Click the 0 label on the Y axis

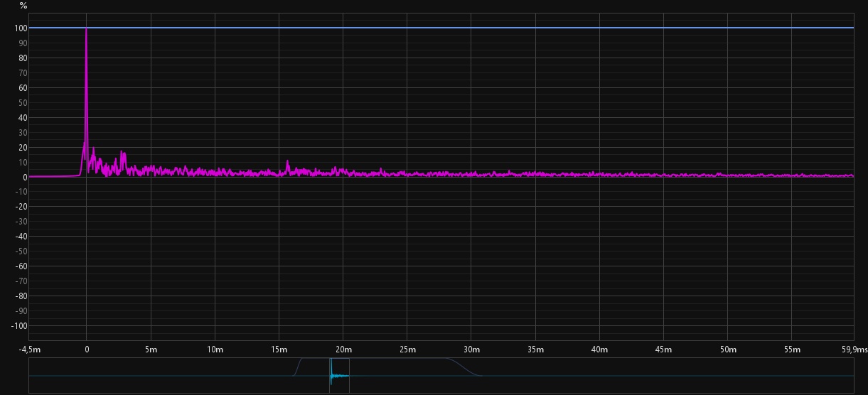pyautogui.click(x=24, y=178)
